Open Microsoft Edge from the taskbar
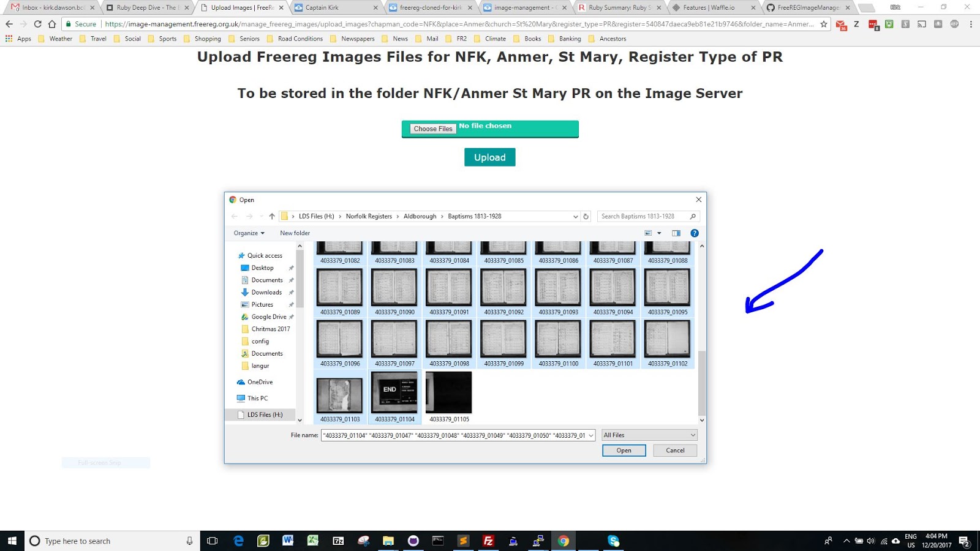This screenshot has width=980, height=551. pos(239,541)
